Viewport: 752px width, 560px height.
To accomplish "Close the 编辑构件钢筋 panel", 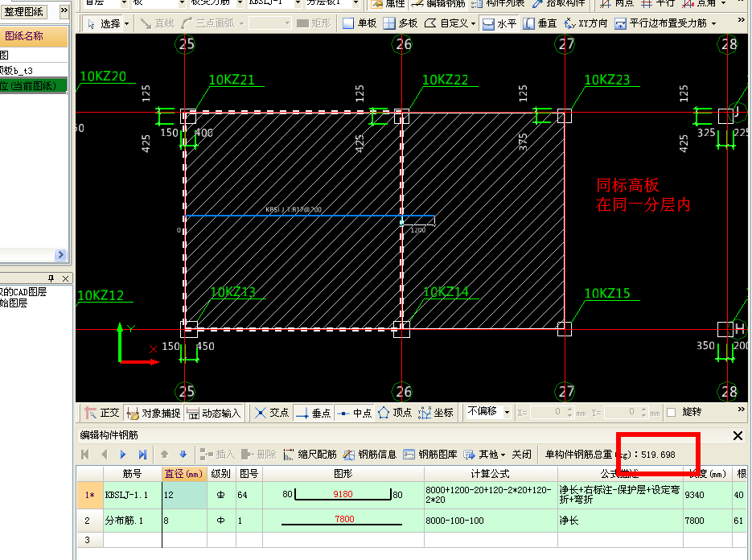I will point(738,436).
